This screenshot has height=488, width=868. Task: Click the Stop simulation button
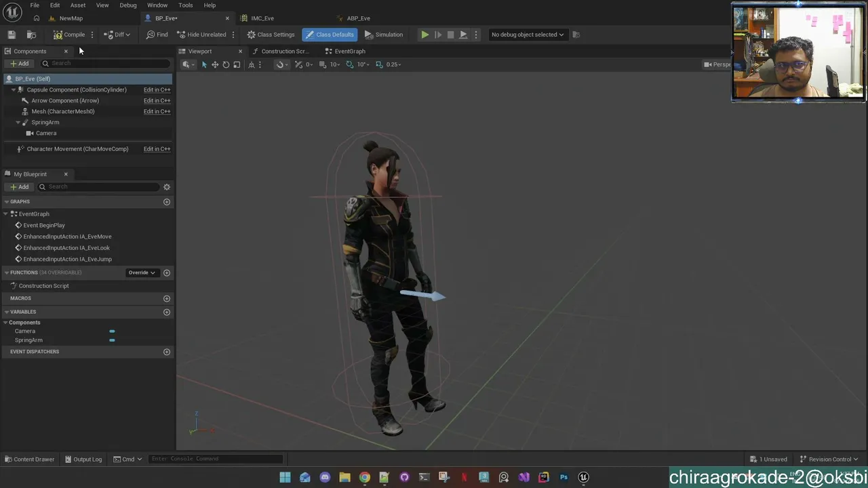coord(450,35)
